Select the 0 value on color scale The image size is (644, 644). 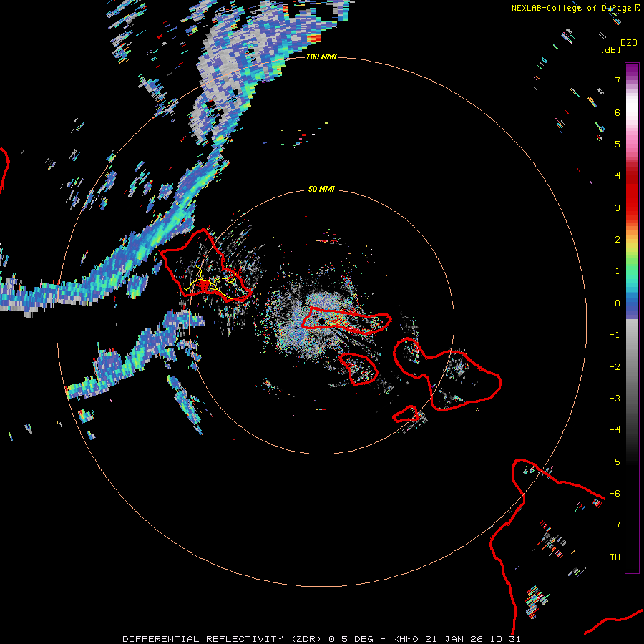click(x=618, y=303)
